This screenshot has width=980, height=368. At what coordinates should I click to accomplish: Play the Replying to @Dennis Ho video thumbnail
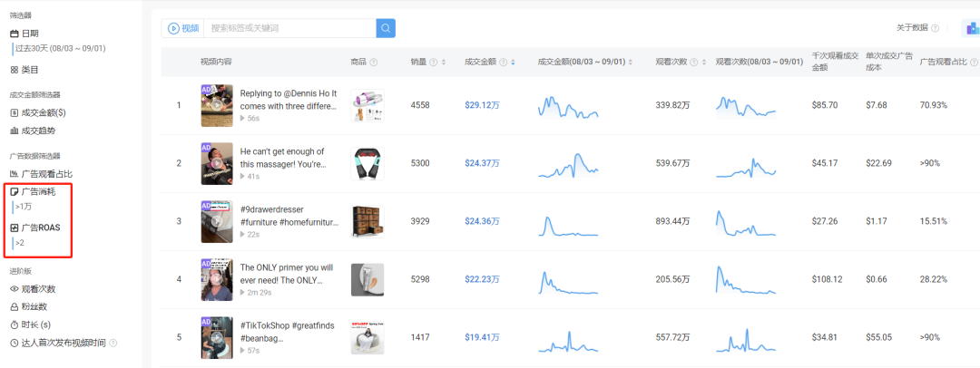(x=217, y=105)
